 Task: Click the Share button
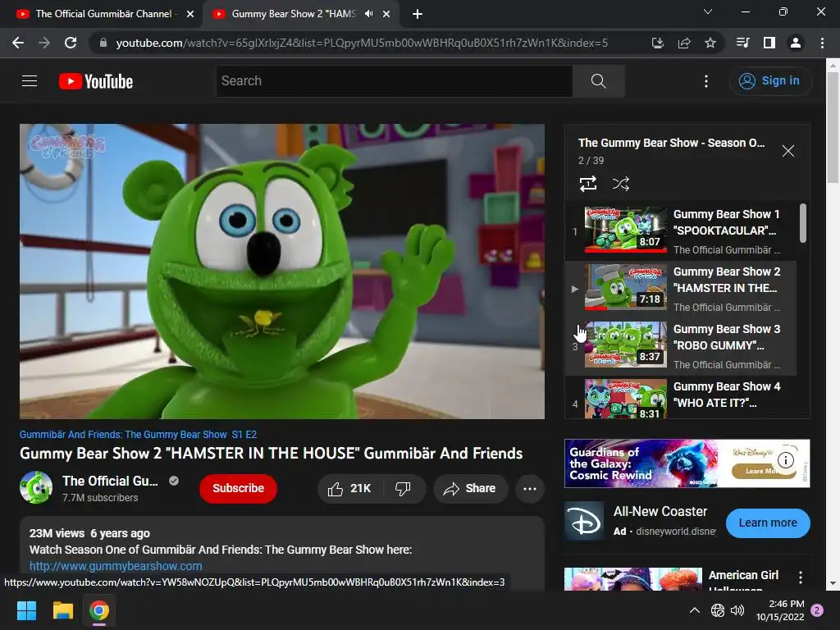(470, 489)
